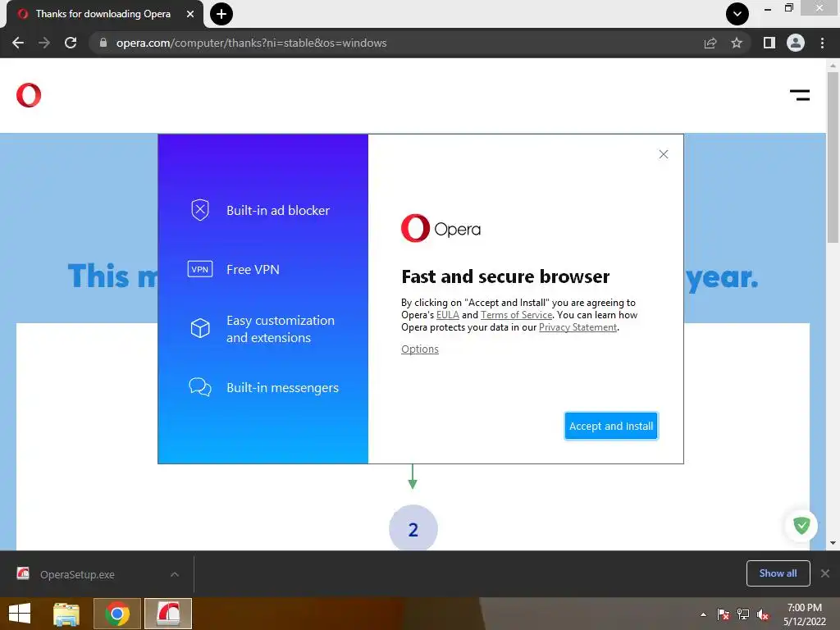This screenshot has height=630, width=840.
Task: Click the Built-in ad blocker shield icon
Action: click(x=200, y=209)
